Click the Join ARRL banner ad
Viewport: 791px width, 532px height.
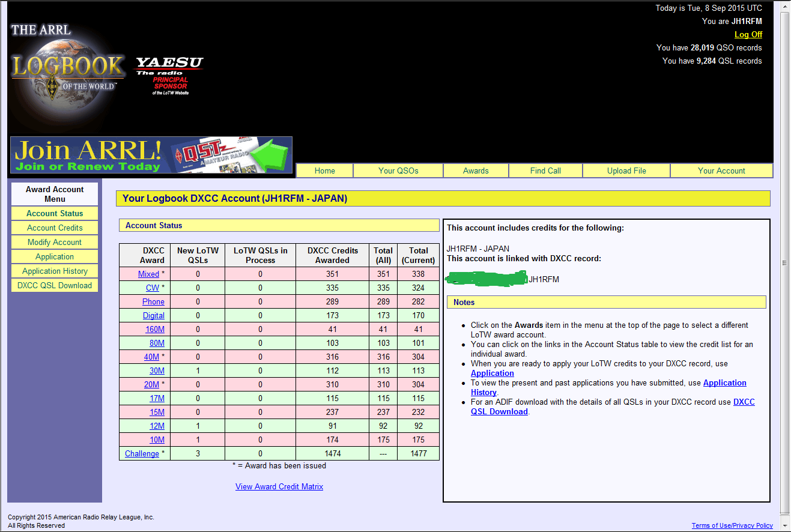(151, 155)
